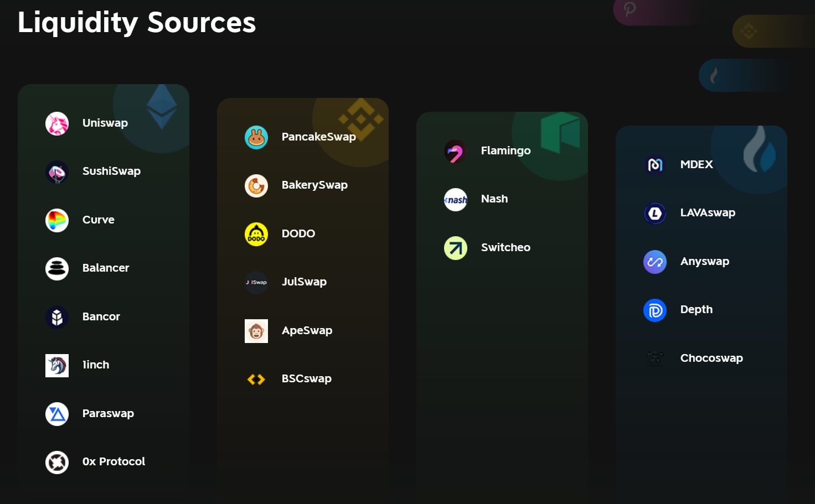815x504 pixels.
Task: Open the 0x Protocol icon
Action: pyautogui.click(x=57, y=463)
